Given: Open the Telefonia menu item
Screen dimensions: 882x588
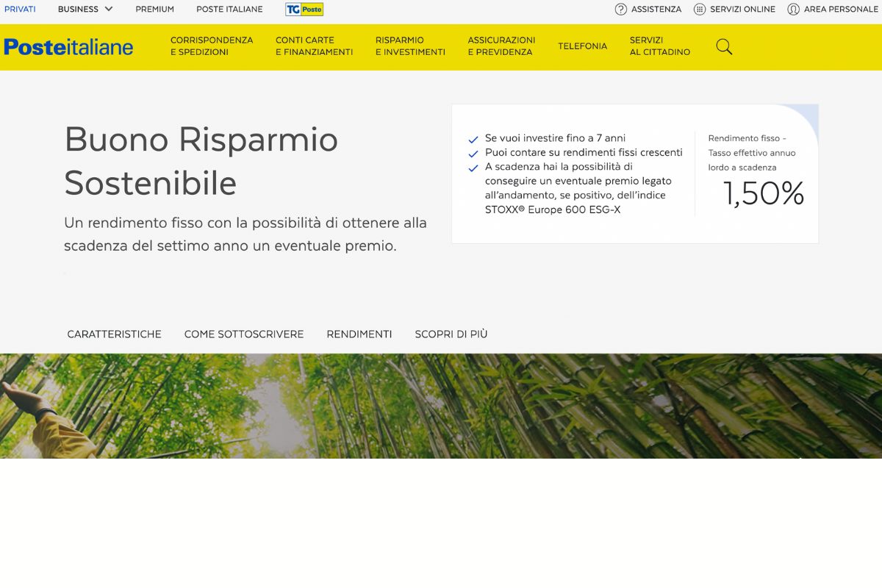Looking at the screenshot, I should point(582,46).
